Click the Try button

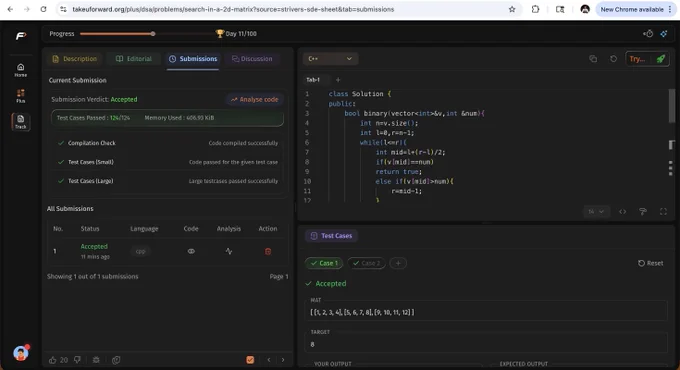(637, 59)
